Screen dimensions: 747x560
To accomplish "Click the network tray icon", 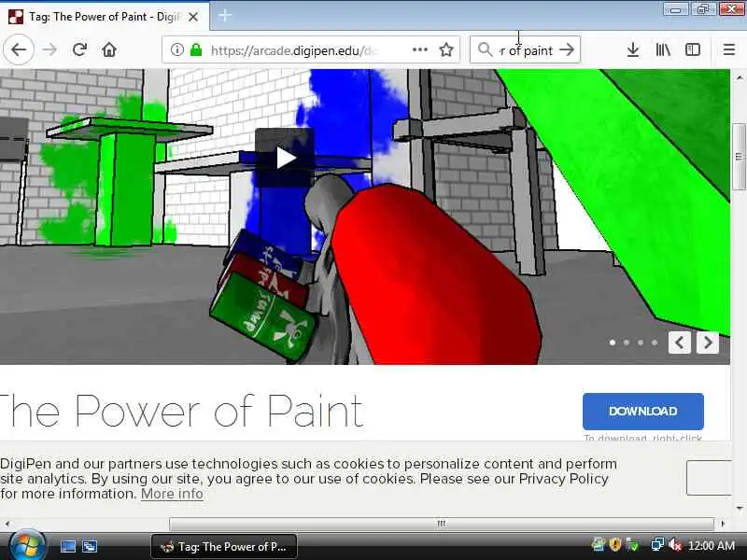I will [x=657, y=545].
